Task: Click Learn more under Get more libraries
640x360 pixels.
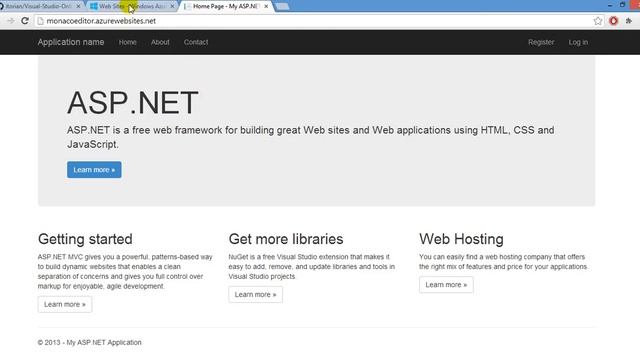Action: [256, 295]
